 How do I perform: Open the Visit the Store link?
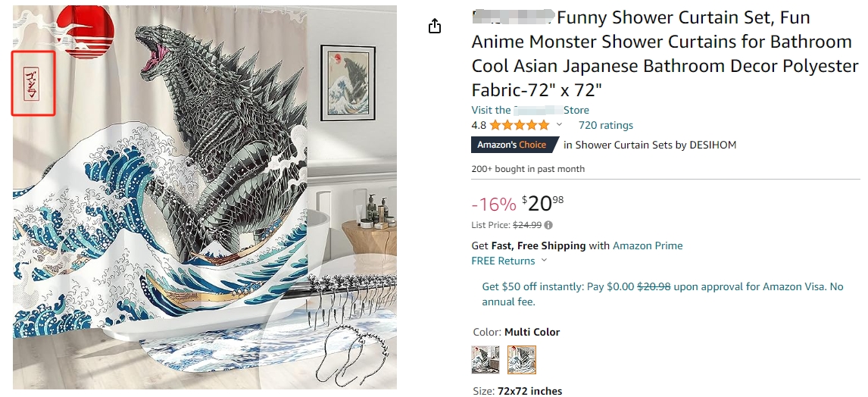(x=530, y=110)
